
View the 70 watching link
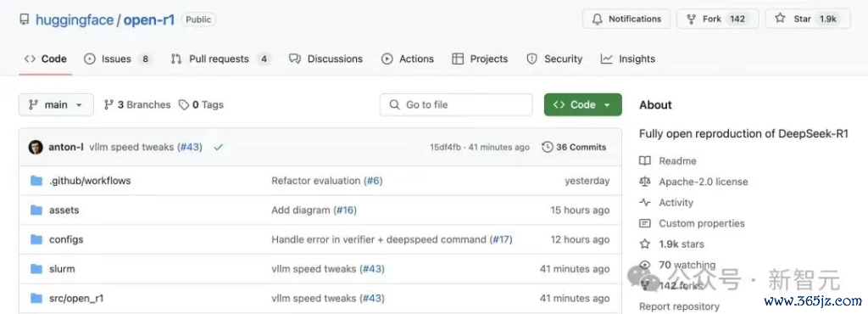coord(687,265)
